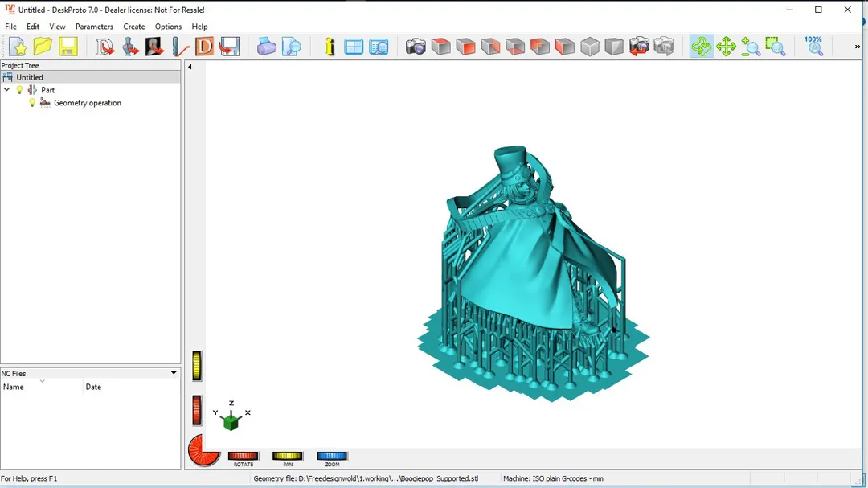The height and width of the screenshot is (488, 868).
Task: Select the Part tree item
Action: pyautogui.click(x=47, y=90)
